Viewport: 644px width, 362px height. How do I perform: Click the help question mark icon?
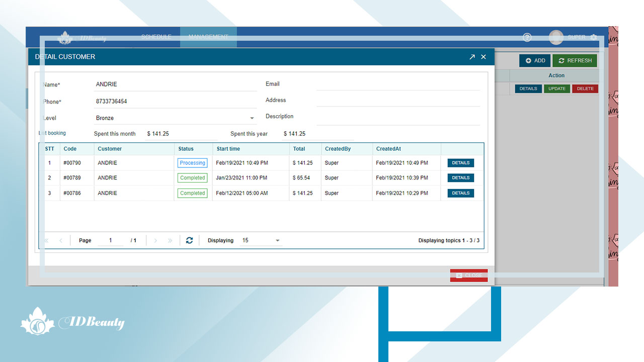click(x=527, y=37)
